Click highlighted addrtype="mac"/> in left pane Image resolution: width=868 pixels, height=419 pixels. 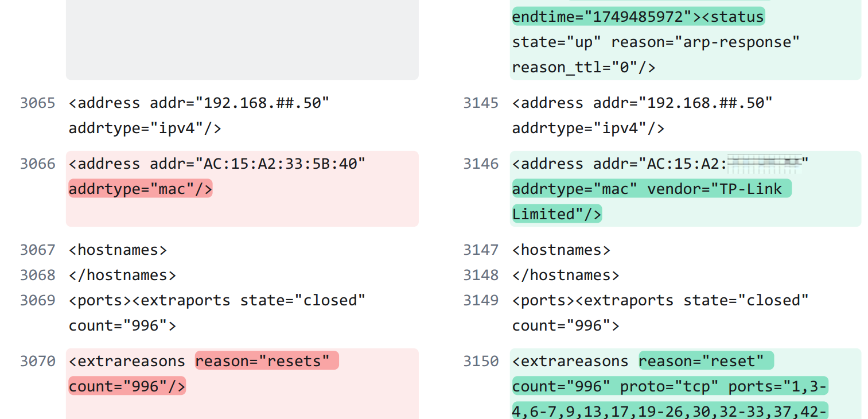[141, 189]
